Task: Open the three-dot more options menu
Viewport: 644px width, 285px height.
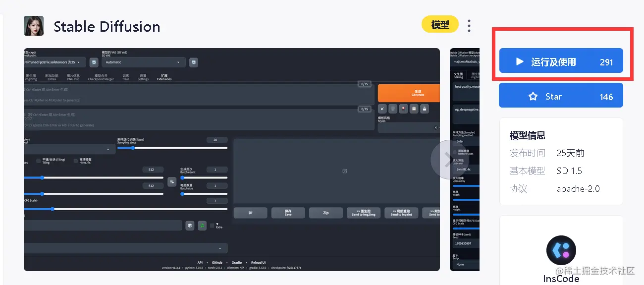Action: click(x=469, y=26)
